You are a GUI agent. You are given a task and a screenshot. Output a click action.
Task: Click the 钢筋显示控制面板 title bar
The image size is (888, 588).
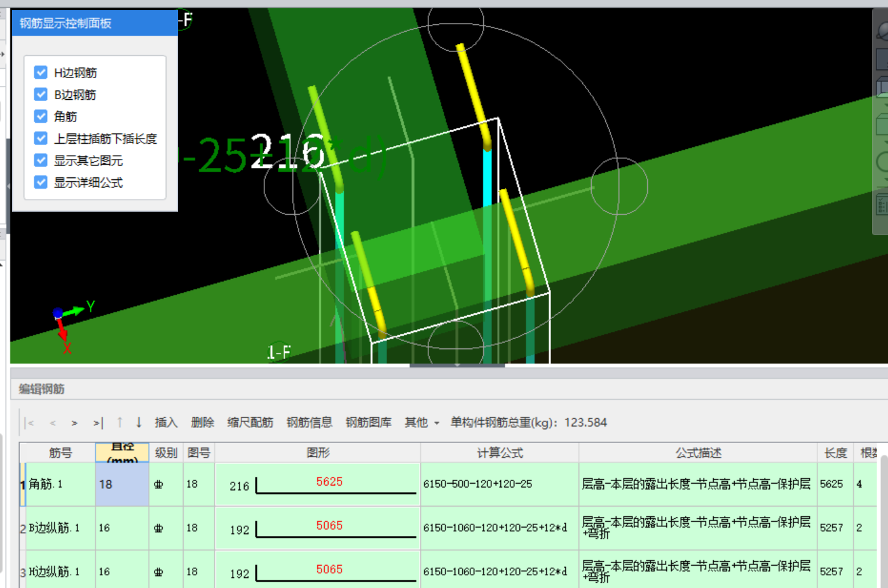pyautogui.click(x=95, y=23)
